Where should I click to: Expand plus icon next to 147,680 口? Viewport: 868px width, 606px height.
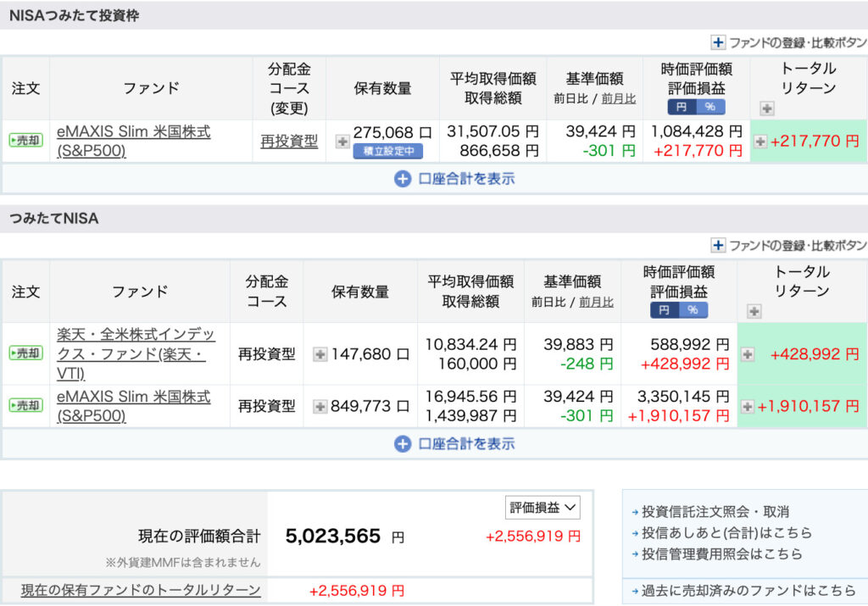[x=320, y=354]
